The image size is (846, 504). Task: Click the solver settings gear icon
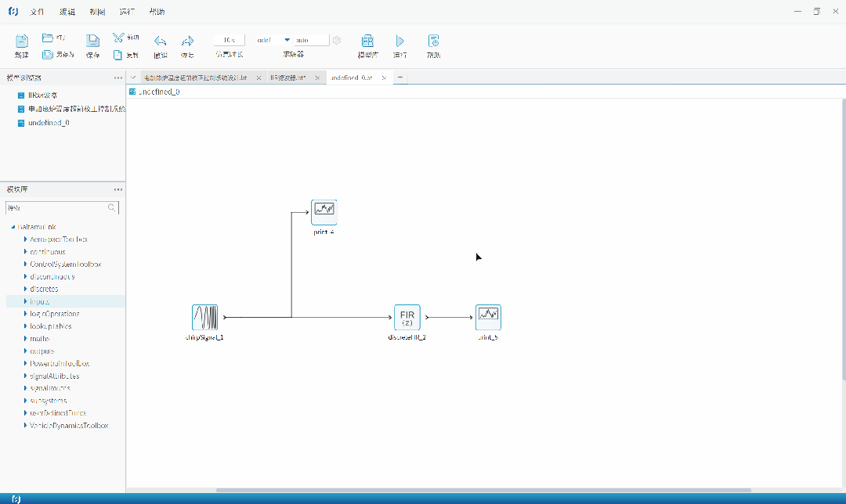337,40
